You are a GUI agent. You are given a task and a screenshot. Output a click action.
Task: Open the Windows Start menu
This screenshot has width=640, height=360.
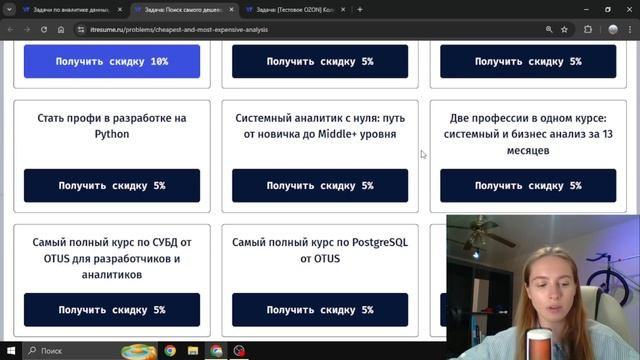pyautogui.click(x=11, y=351)
